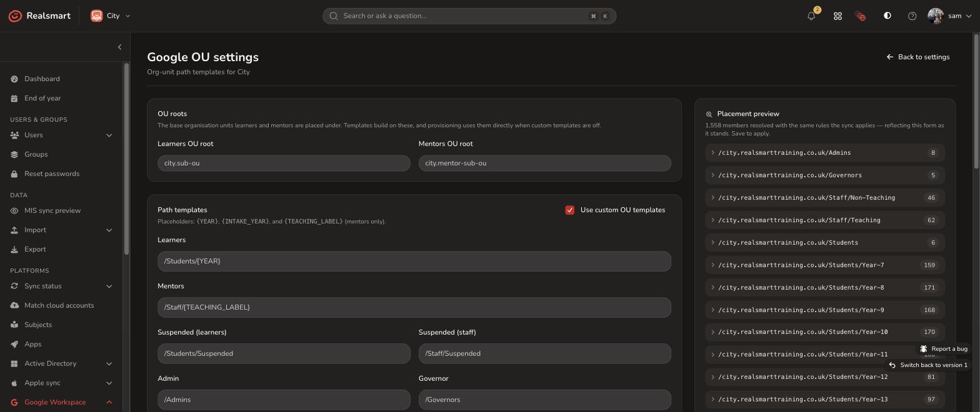Click Switch back to version 1
980x412 pixels.
pos(928,365)
